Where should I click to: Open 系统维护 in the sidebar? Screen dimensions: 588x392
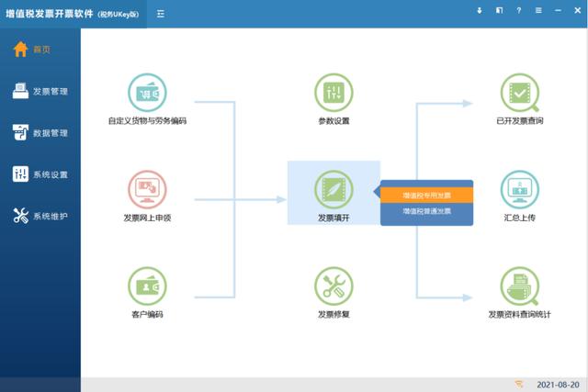pos(40,217)
